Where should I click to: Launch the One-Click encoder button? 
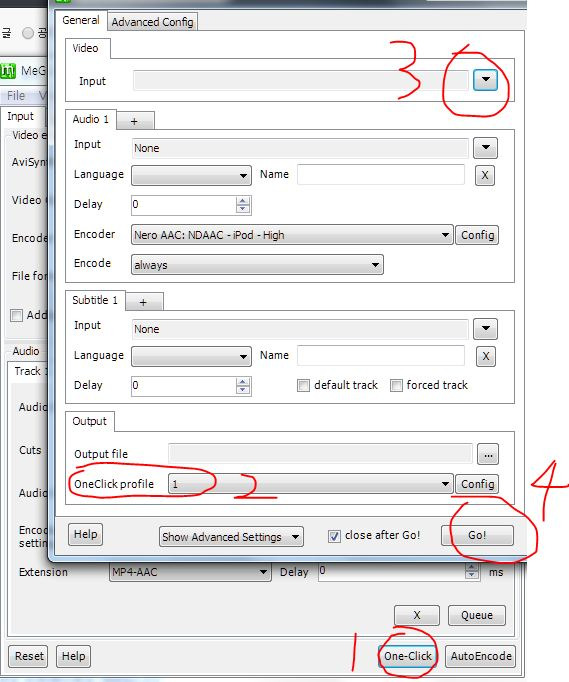408,656
